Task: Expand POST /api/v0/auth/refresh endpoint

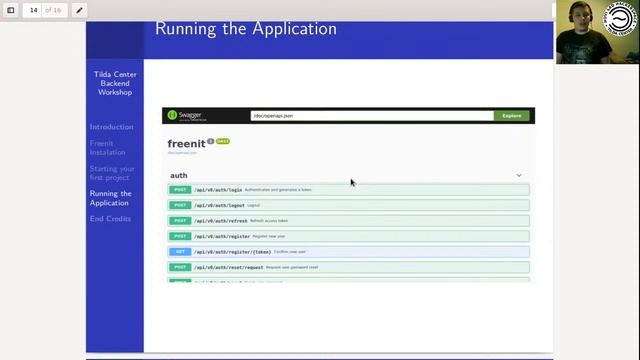Action: click(349, 221)
